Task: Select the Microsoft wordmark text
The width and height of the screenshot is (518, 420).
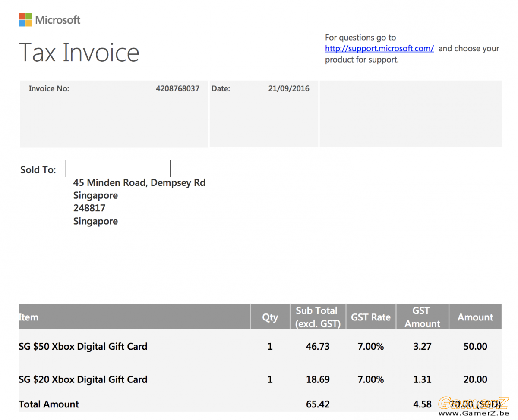Action: 58,20
